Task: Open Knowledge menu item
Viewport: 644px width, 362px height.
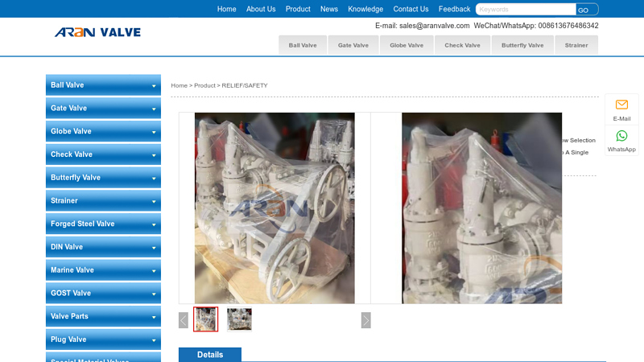Action: click(x=365, y=9)
